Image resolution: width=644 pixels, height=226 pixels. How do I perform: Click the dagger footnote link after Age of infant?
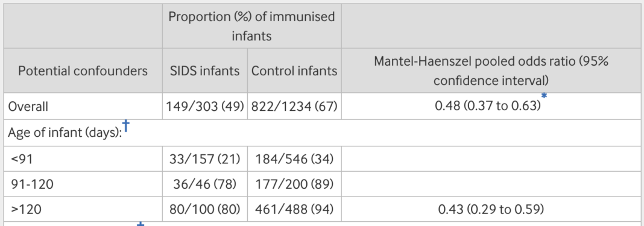(126, 126)
